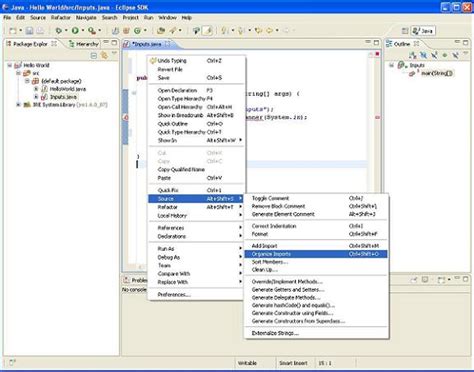Viewport: 474px width, 372px height.
Task: Click the New Java Package toolbar icon
Action: point(126,31)
